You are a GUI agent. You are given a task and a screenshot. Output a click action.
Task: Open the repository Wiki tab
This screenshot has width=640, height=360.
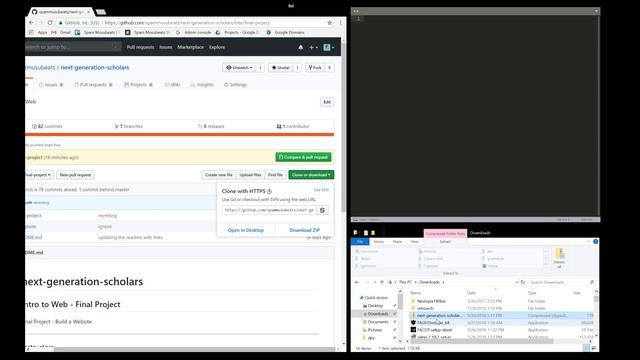tap(172, 85)
